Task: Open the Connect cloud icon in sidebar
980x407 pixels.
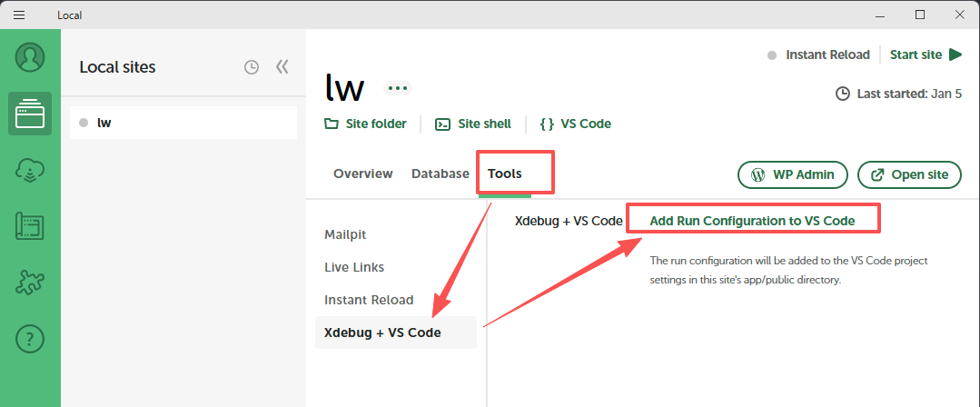Action: (x=30, y=170)
